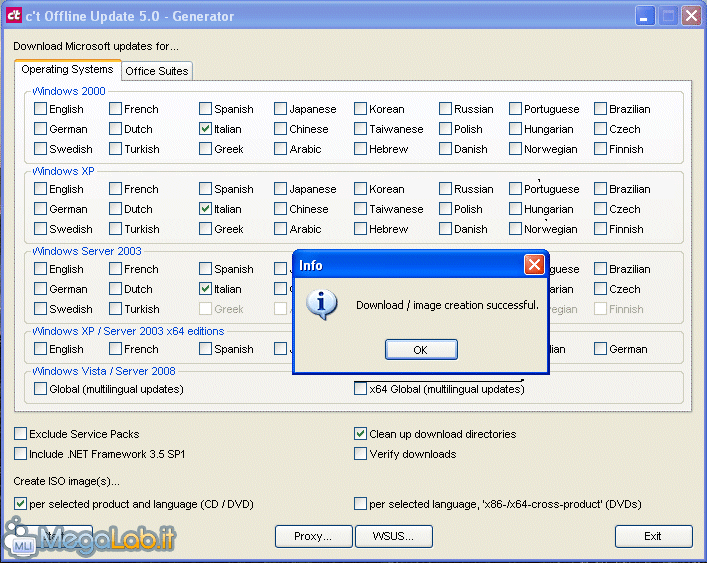Screen dimensions: 707x563
Task: Switch to the Office Suites tab
Action: click(156, 71)
